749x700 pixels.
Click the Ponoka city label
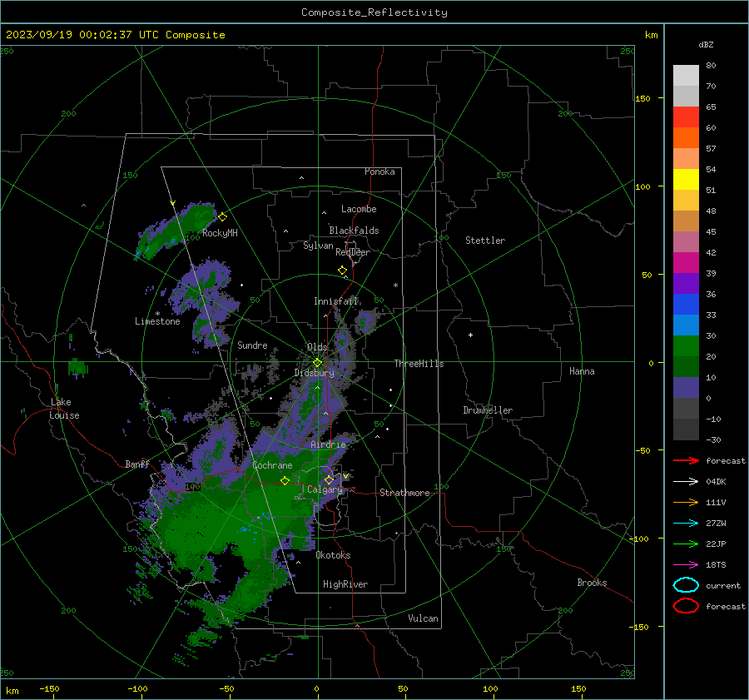(379, 171)
